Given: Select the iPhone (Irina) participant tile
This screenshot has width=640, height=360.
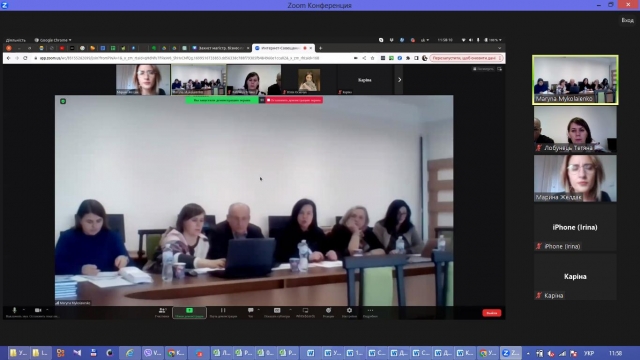Looking at the screenshot, I should pos(575,228).
